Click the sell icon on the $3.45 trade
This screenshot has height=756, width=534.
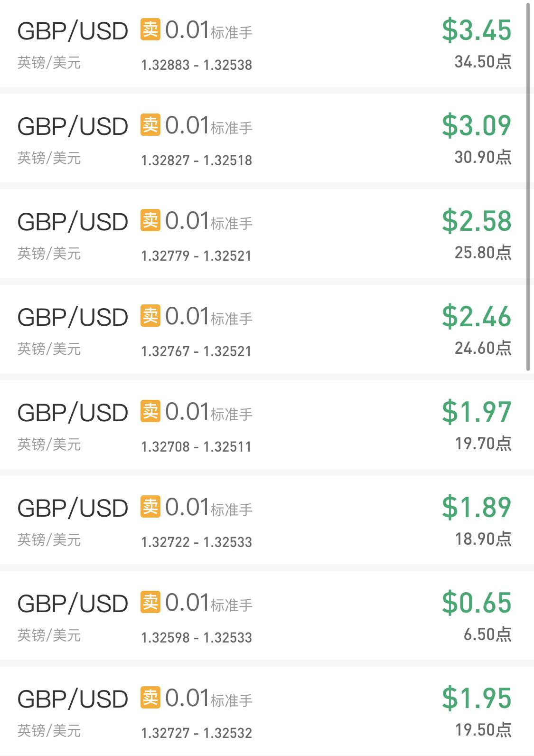150,29
